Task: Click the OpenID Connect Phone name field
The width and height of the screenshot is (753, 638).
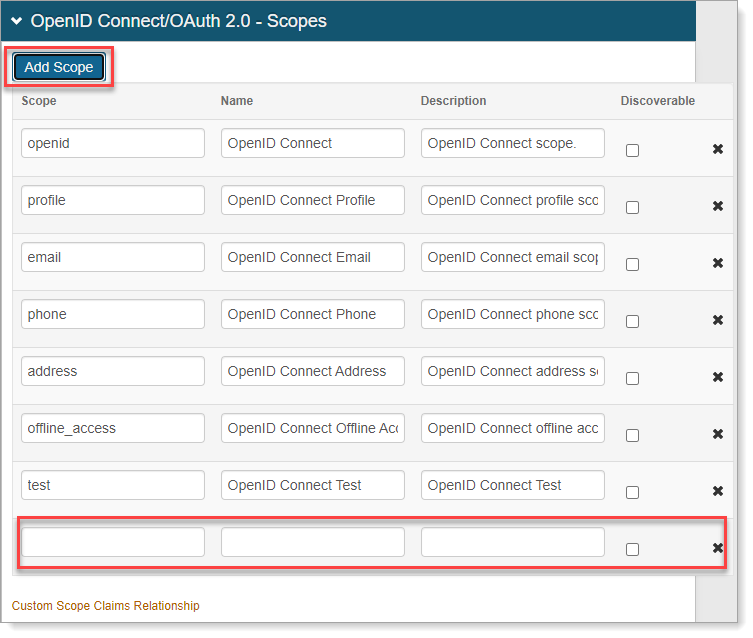Action: pyautogui.click(x=313, y=314)
